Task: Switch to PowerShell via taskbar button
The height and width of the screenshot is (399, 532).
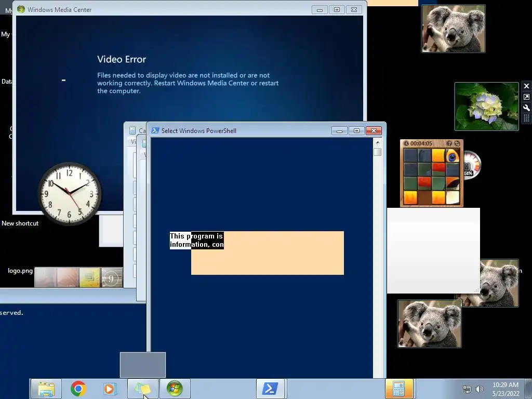Action: click(x=270, y=389)
